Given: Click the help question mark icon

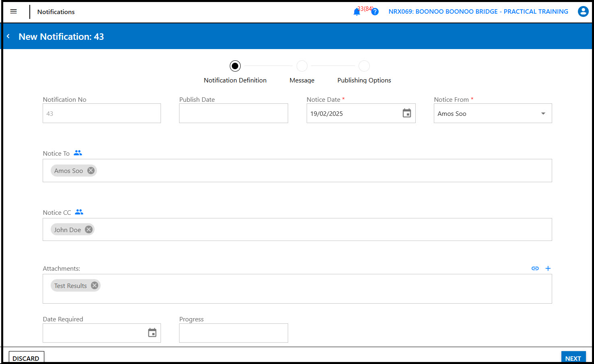Looking at the screenshot, I should pos(375,12).
